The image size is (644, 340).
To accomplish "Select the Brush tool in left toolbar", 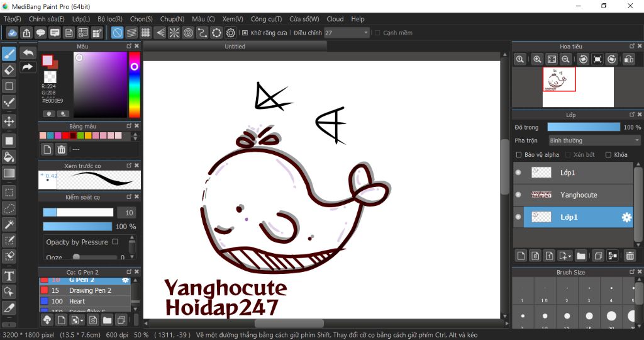I will tap(9, 54).
